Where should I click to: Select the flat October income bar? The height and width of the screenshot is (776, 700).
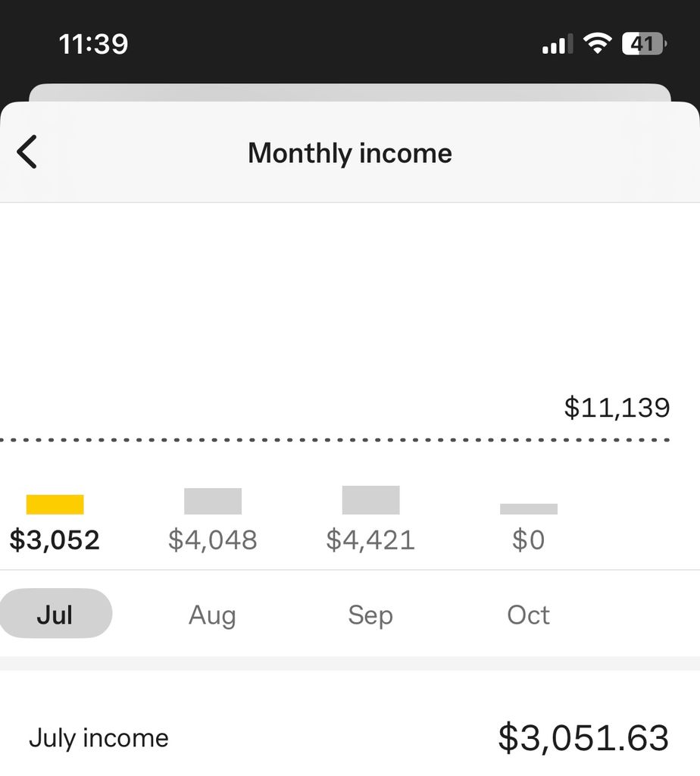pos(529,509)
